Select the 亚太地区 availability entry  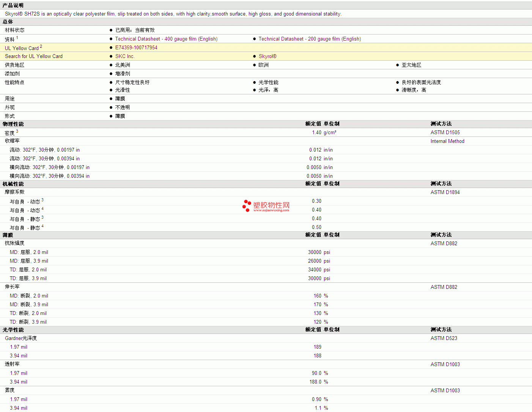click(x=412, y=65)
